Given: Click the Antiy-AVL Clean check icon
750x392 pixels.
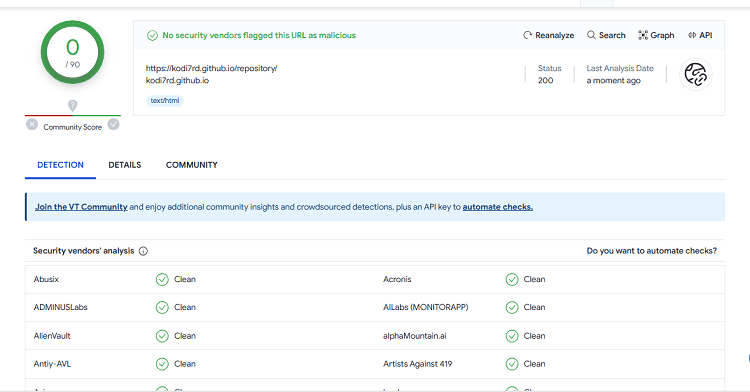Looking at the screenshot, I should 162,364.
